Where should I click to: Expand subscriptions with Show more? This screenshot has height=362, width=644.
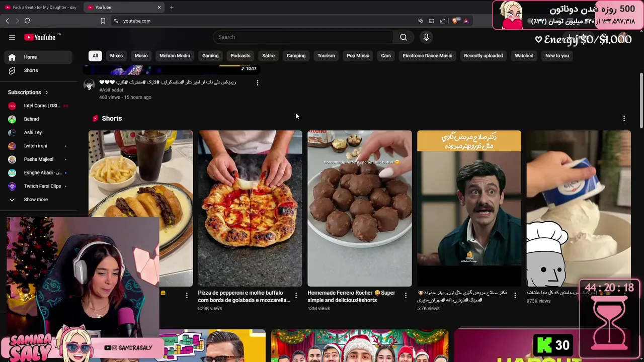coord(38,200)
